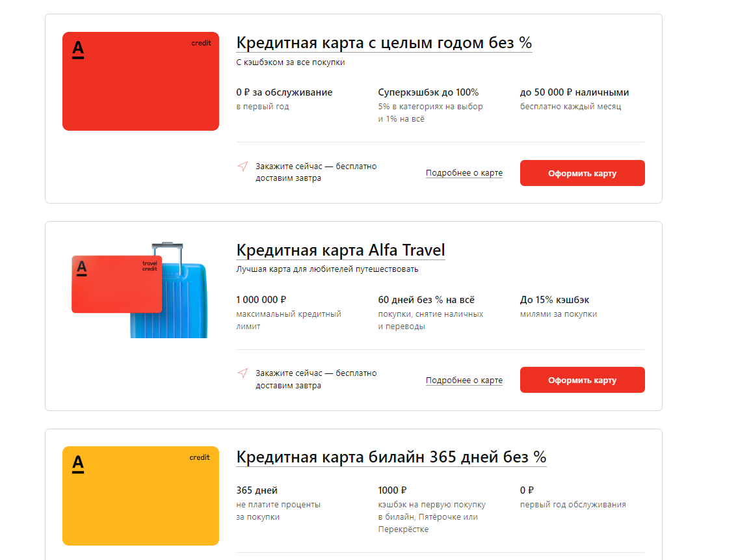Click Alfa logo on travel credit card

point(82,268)
